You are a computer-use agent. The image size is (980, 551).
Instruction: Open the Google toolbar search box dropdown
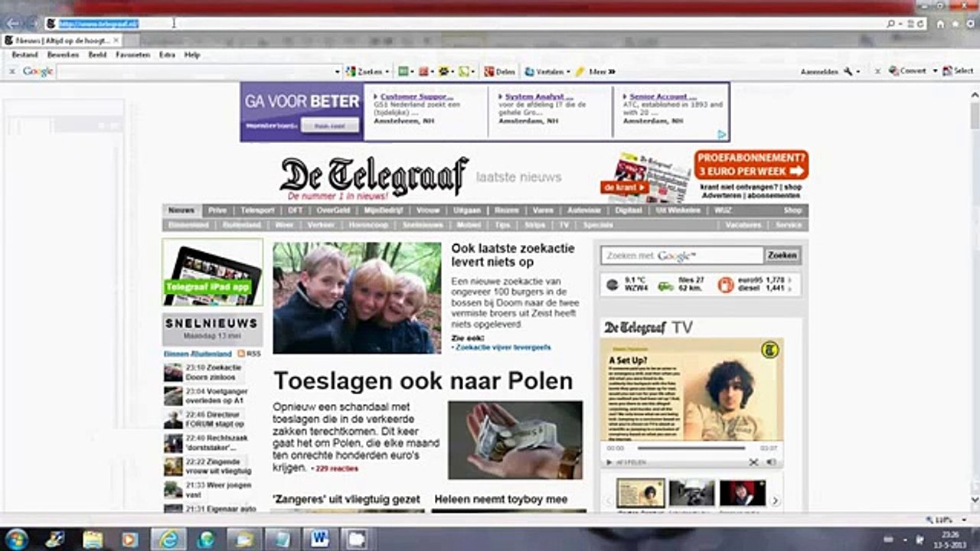(338, 71)
